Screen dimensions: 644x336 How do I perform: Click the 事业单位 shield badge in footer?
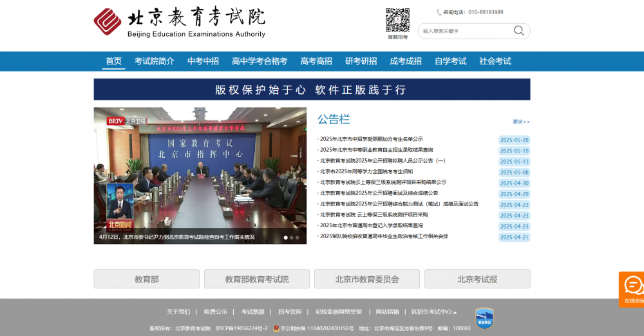point(484,318)
